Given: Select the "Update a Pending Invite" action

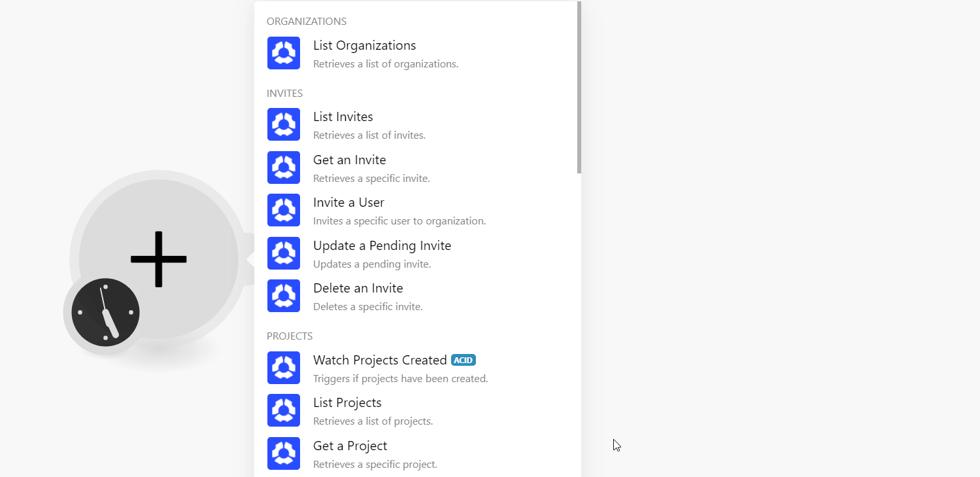Looking at the screenshot, I should 382,245.
